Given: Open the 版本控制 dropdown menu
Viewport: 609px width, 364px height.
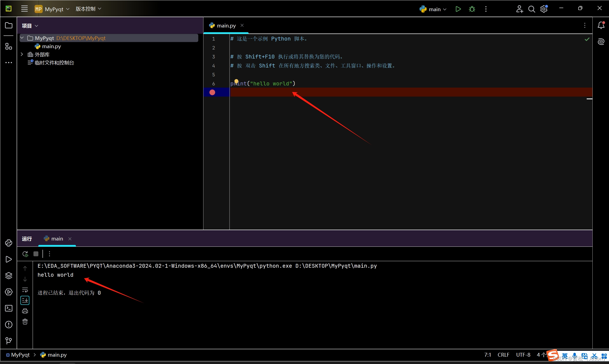Looking at the screenshot, I should pyautogui.click(x=88, y=9).
